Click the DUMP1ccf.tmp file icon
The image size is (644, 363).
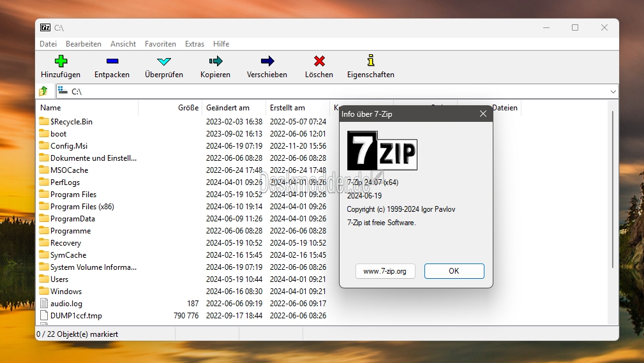tap(44, 315)
